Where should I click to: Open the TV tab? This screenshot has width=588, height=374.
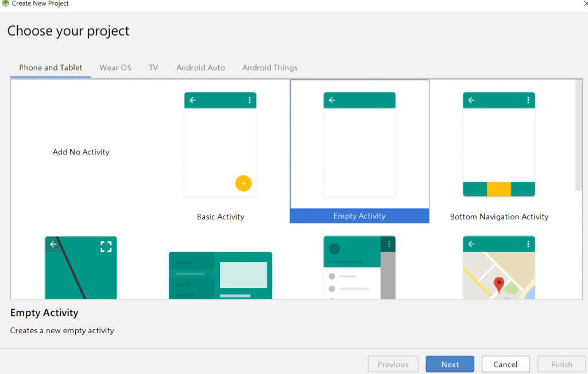[x=153, y=68]
